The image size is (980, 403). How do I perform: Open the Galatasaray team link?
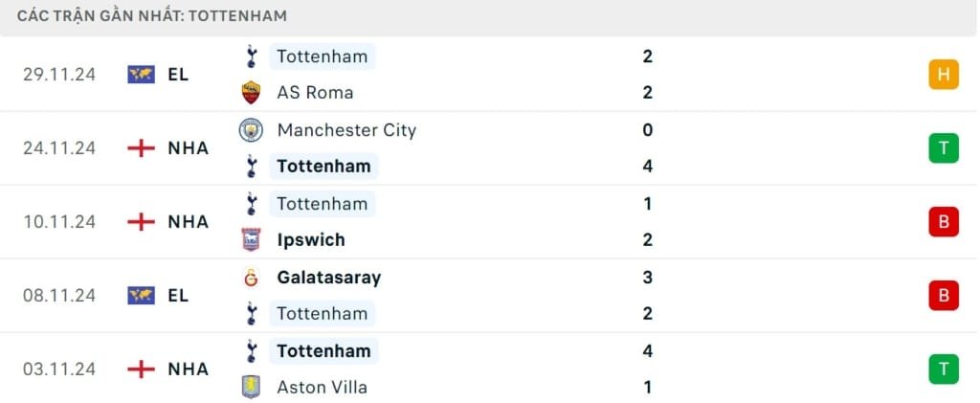click(328, 278)
